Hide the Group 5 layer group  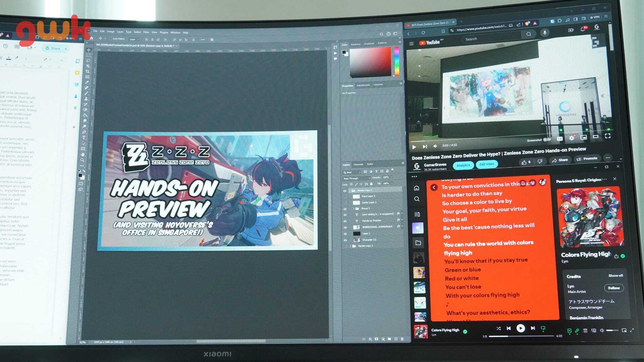345,209
